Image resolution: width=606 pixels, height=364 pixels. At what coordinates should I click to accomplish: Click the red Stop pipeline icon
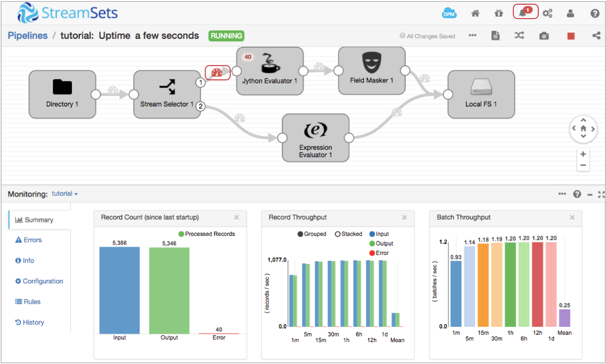(571, 36)
